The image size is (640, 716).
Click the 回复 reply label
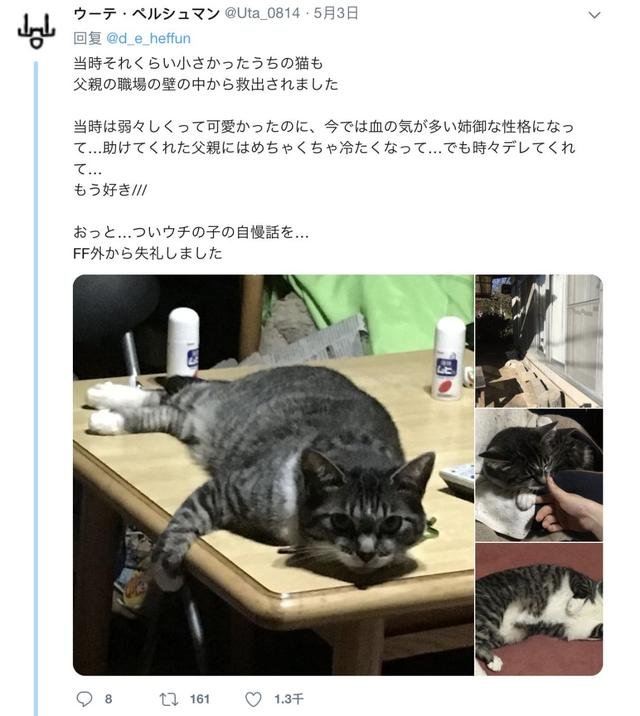coord(87,38)
